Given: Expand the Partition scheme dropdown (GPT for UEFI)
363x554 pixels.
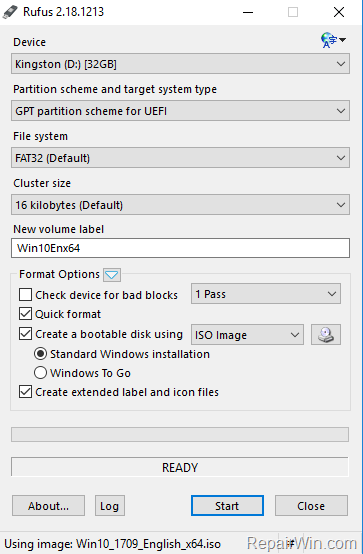Looking at the screenshot, I should click(x=180, y=111).
